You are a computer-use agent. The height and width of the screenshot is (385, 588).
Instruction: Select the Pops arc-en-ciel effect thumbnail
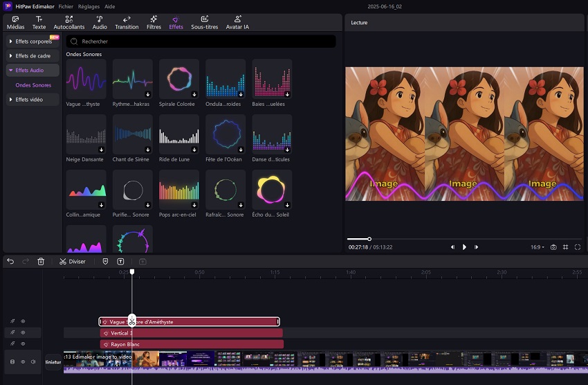[179, 190]
